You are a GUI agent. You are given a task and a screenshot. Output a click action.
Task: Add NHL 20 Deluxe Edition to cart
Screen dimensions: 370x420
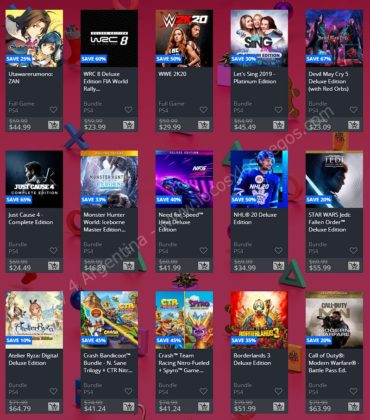pos(278,266)
